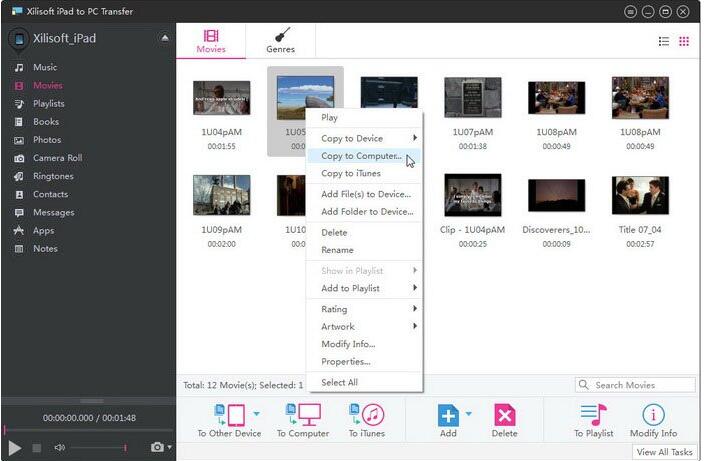704x461 pixels.
Task: Play the selected movie
Action: click(x=14, y=448)
